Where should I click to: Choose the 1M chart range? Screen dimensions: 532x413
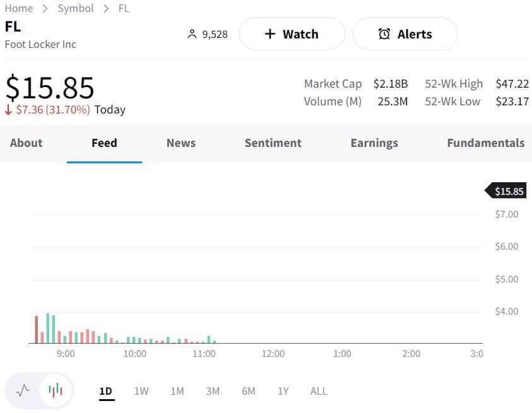(x=177, y=391)
